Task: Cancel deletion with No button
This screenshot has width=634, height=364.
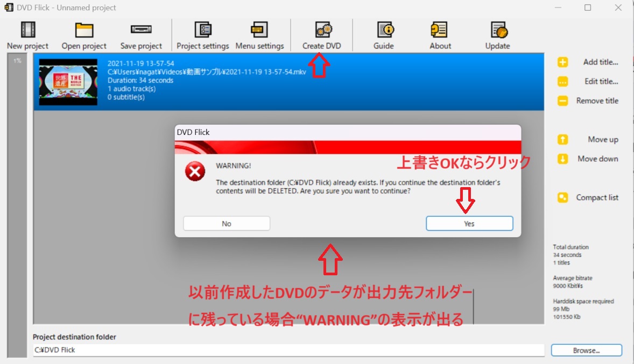Action: [x=227, y=224]
